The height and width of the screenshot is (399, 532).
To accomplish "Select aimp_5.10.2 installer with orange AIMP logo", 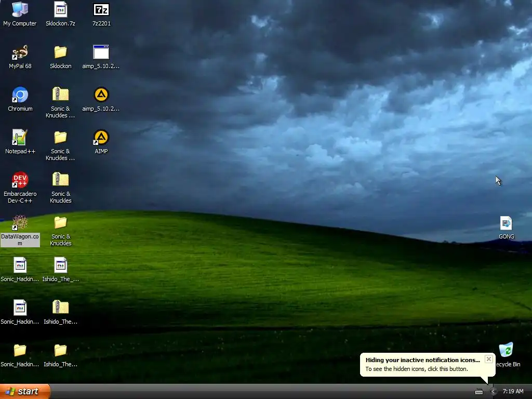I will [x=101, y=99].
